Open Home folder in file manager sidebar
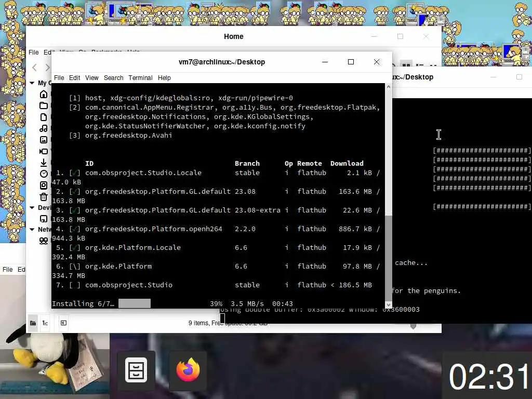This screenshot has width=532, height=399. 44,94
